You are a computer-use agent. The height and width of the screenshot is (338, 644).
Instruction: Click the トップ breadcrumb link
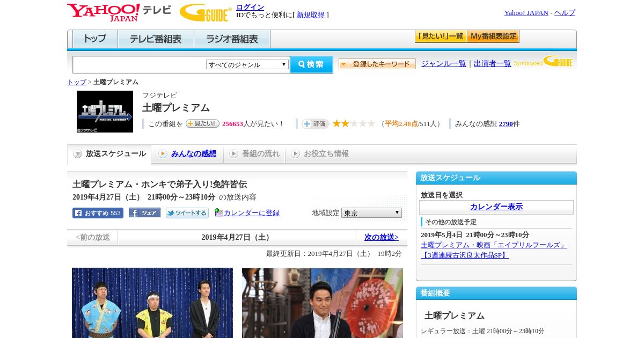point(77,82)
